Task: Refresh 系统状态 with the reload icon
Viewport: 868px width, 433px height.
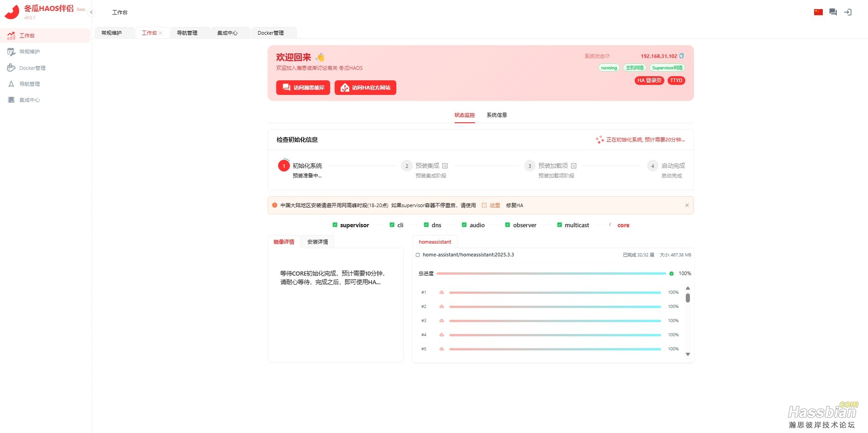Action: click(x=608, y=56)
